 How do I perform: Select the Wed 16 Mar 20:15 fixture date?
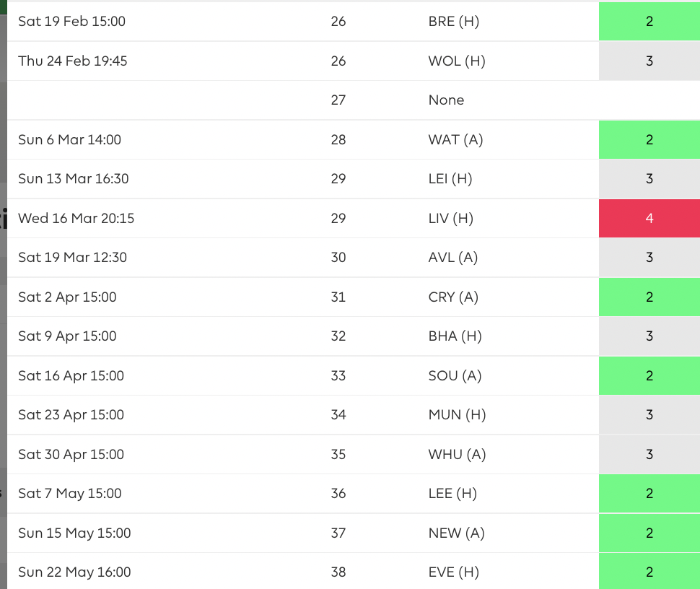pyautogui.click(x=76, y=218)
